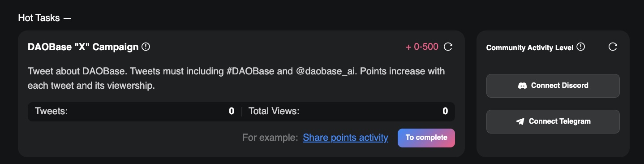Screen dimensions: 644x164
Task: Click the Tweets count value
Action: point(232,111)
